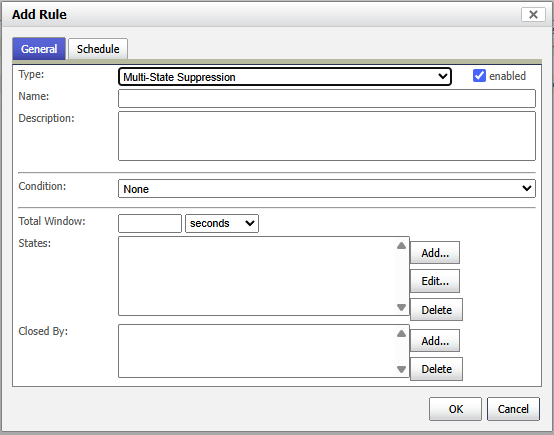Image resolution: width=554 pixels, height=435 pixels.
Task: Click the Edit... button for States
Action: pyautogui.click(x=435, y=281)
